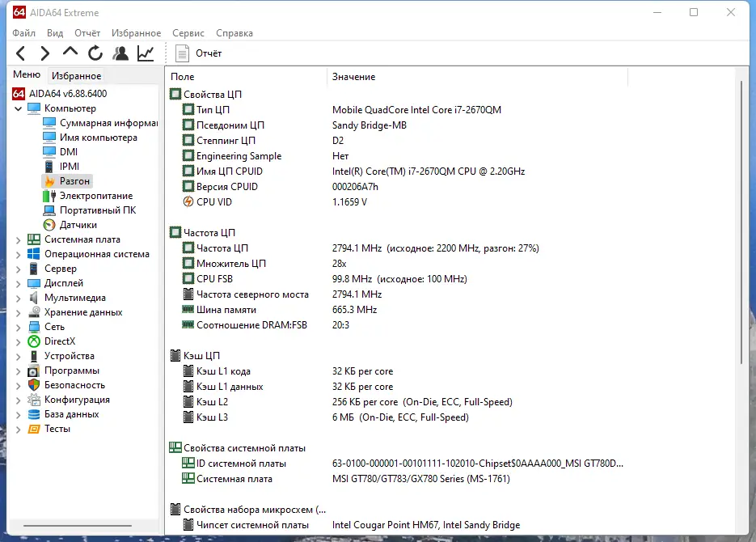This screenshot has height=542, width=756.
Task: Click the Значение column header
Action: coord(477,77)
